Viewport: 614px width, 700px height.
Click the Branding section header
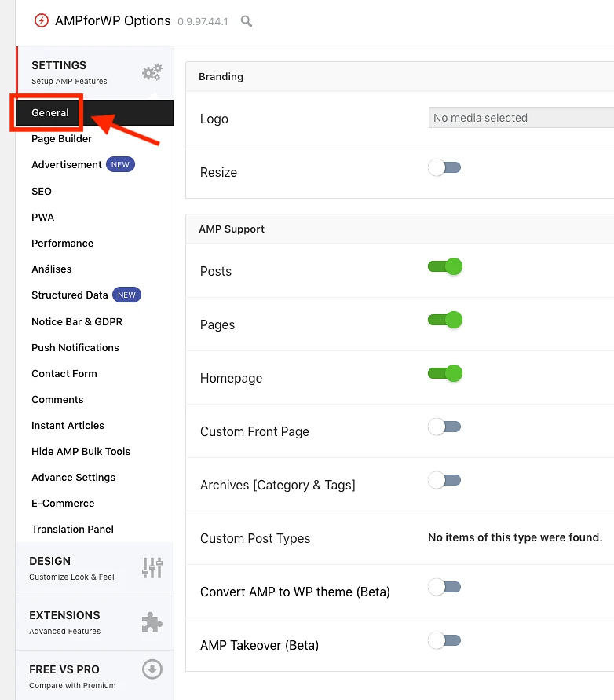coord(400,77)
